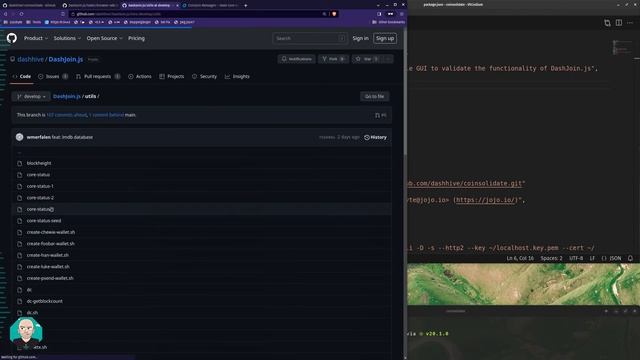The height and width of the screenshot is (360, 640).
Task: Open the Product menu in GitHub header
Action: click(x=36, y=38)
